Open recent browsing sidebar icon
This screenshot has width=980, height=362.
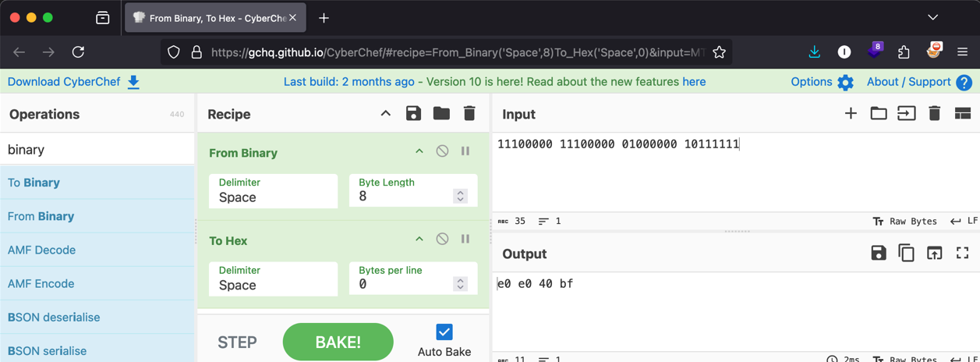click(x=102, y=17)
